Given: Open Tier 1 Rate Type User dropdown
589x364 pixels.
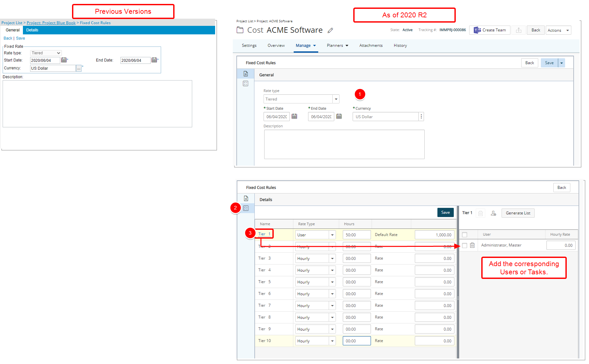Looking at the screenshot, I should coord(332,235).
